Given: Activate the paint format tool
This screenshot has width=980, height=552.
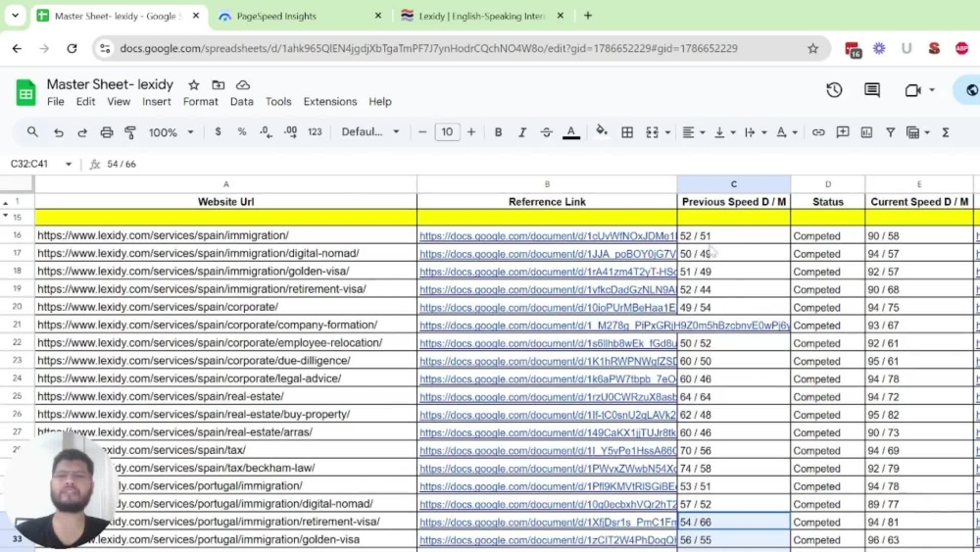Looking at the screenshot, I should tap(130, 132).
